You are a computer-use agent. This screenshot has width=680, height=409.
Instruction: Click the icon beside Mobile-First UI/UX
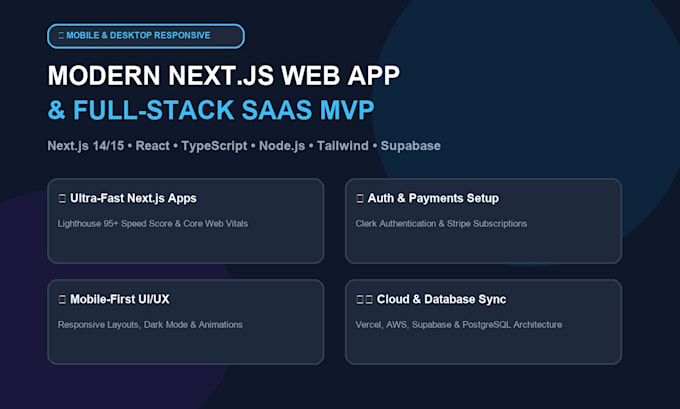[62, 300]
